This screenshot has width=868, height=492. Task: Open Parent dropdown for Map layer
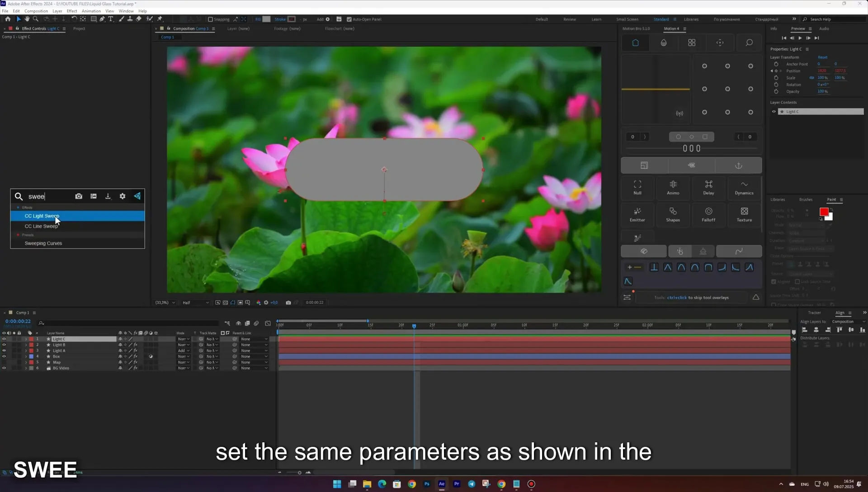(x=254, y=362)
